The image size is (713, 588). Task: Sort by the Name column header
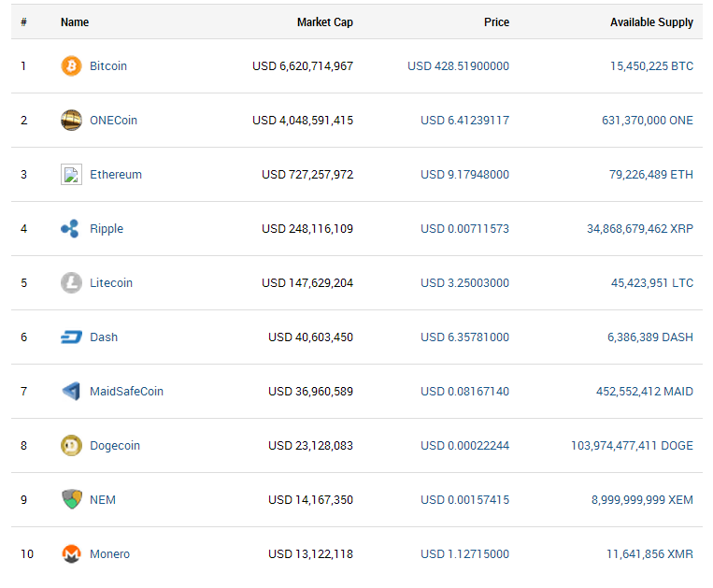coord(75,22)
